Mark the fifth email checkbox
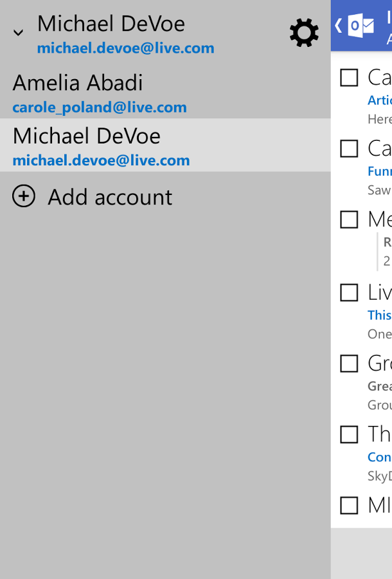392x579 pixels. [349, 363]
